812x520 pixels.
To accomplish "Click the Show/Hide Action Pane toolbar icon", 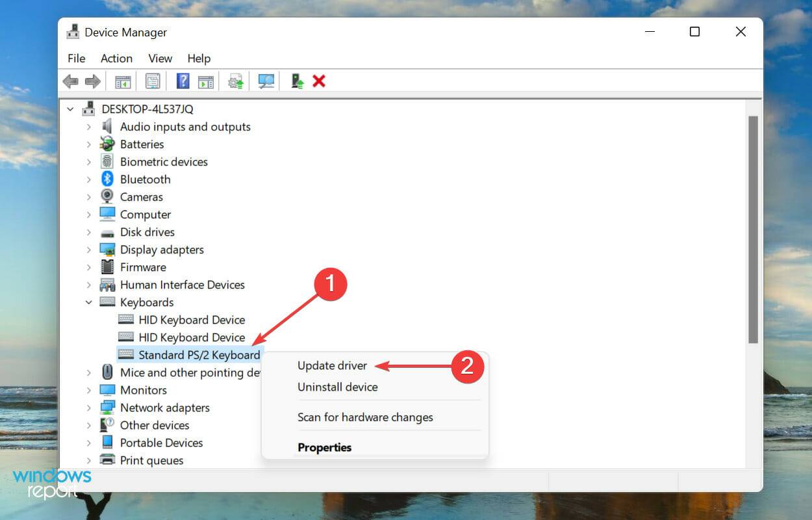I will pos(205,81).
